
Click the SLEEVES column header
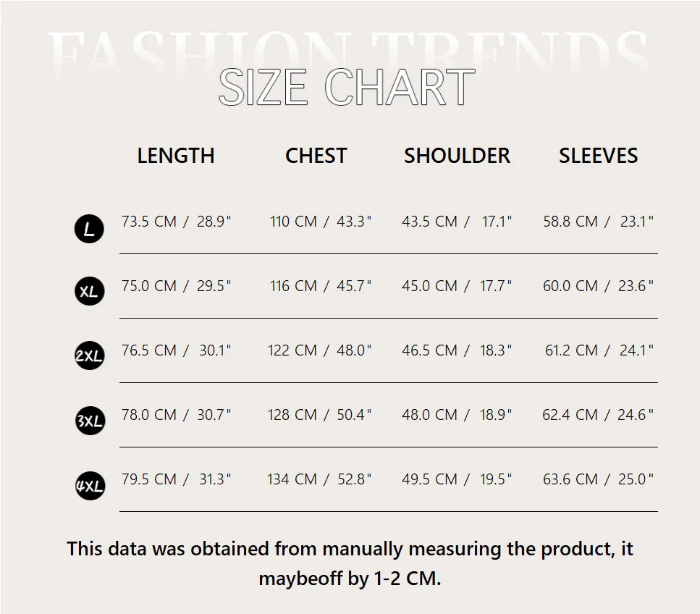(x=598, y=156)
